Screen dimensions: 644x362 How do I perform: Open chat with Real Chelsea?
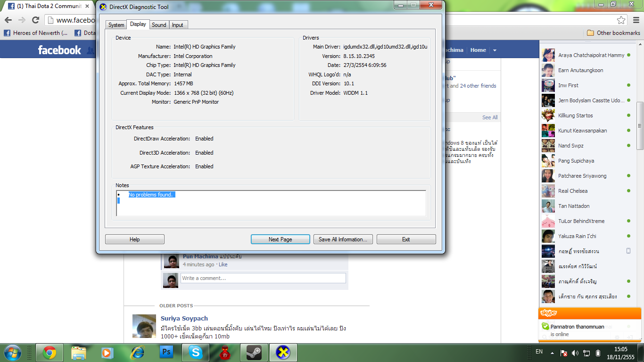[x=586, y=191]
